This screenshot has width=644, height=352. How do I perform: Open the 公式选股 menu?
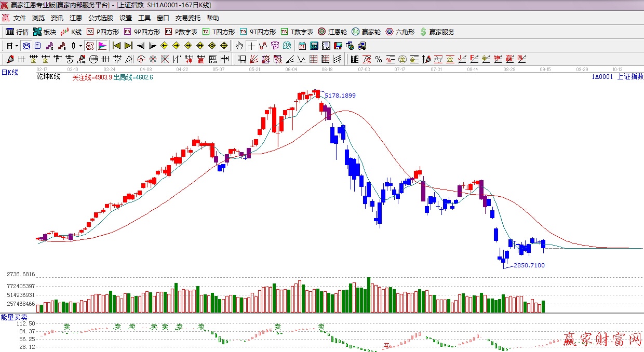101,18
